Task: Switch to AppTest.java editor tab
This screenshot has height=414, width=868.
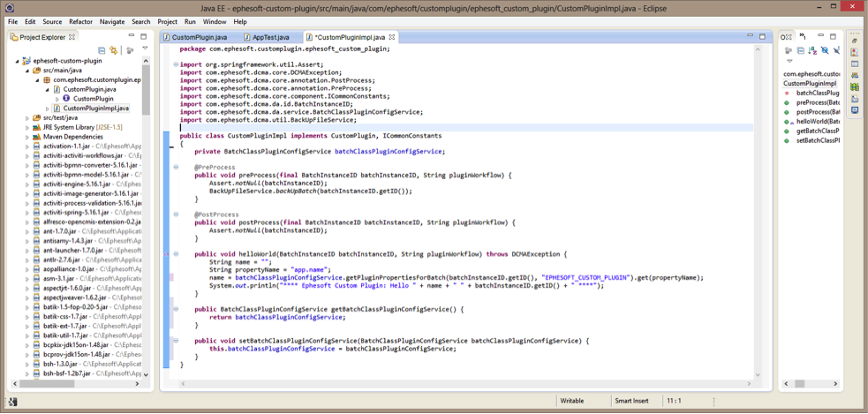Action: 271,38
